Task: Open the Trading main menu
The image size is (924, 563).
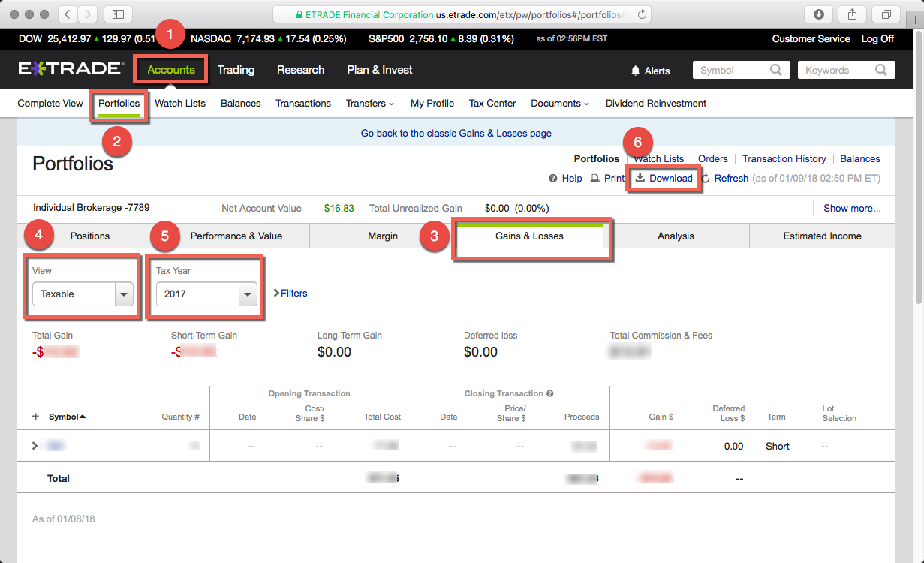Action: 236,70
